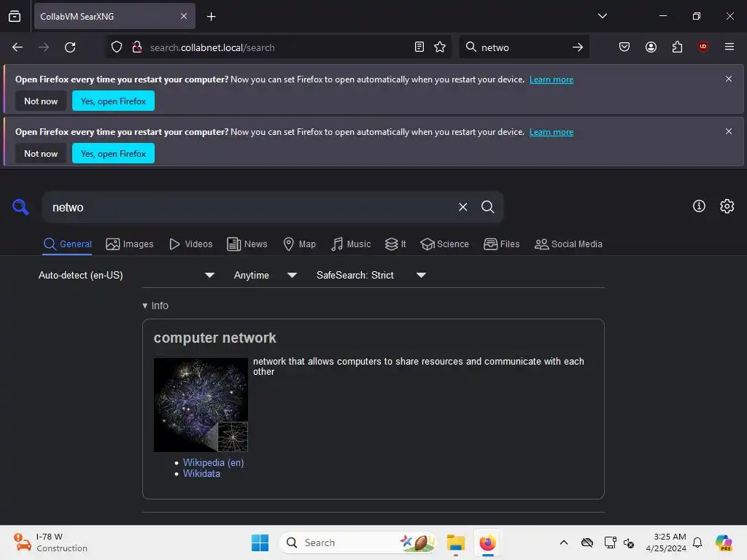
Task: View the insecure connection lock icon
Action: click(x=137, y=47)
